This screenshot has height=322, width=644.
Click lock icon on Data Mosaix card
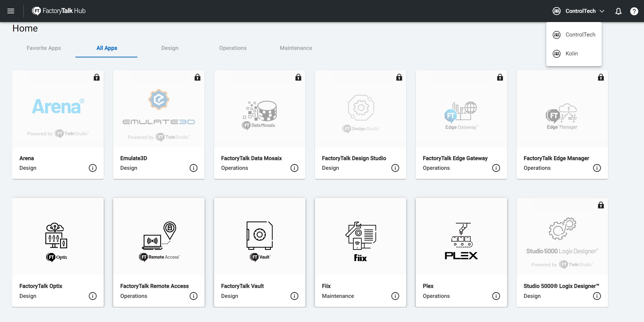click(298, 77)
